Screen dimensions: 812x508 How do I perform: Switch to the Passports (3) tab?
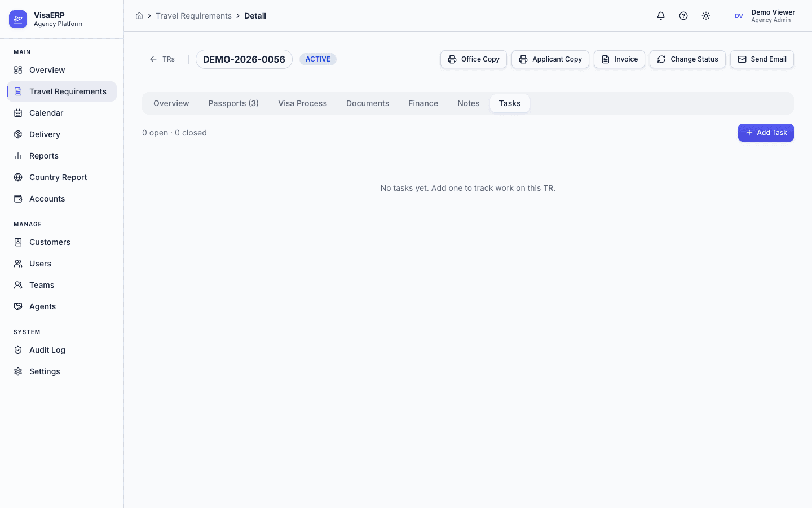pos(233,103)
